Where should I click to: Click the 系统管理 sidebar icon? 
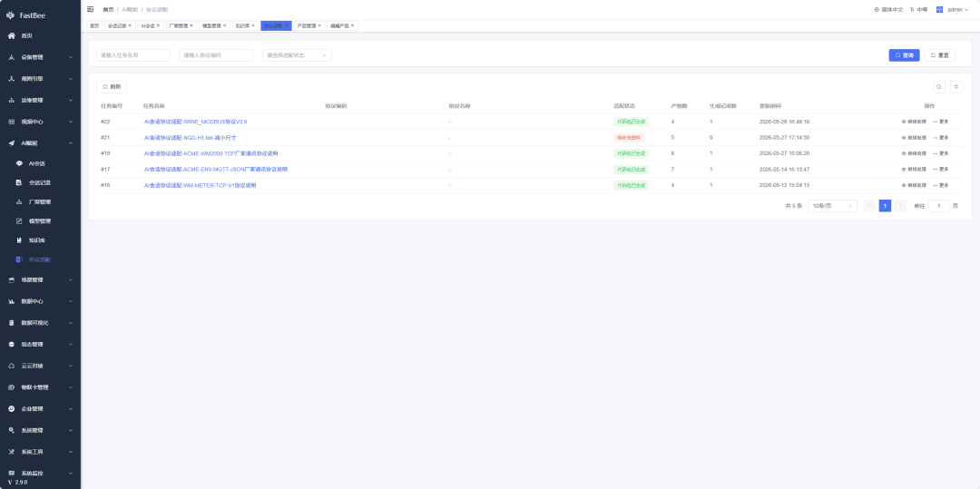pos(11,430)
